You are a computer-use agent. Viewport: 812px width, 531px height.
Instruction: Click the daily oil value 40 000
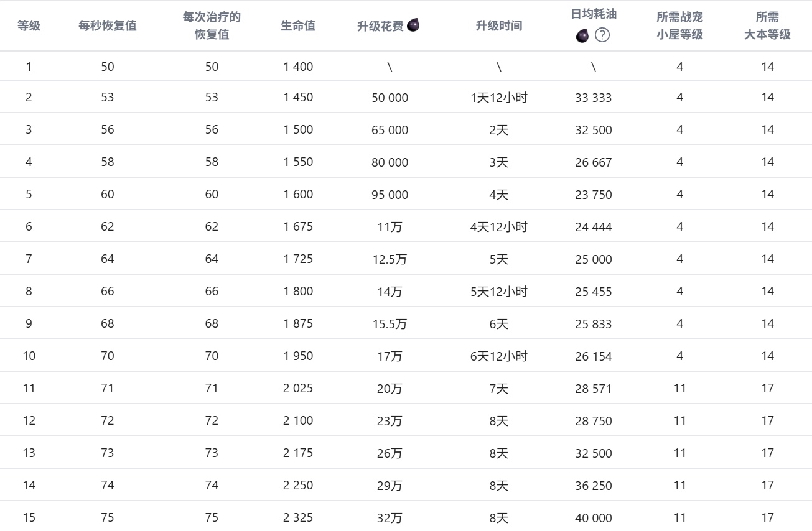[594, 518]
